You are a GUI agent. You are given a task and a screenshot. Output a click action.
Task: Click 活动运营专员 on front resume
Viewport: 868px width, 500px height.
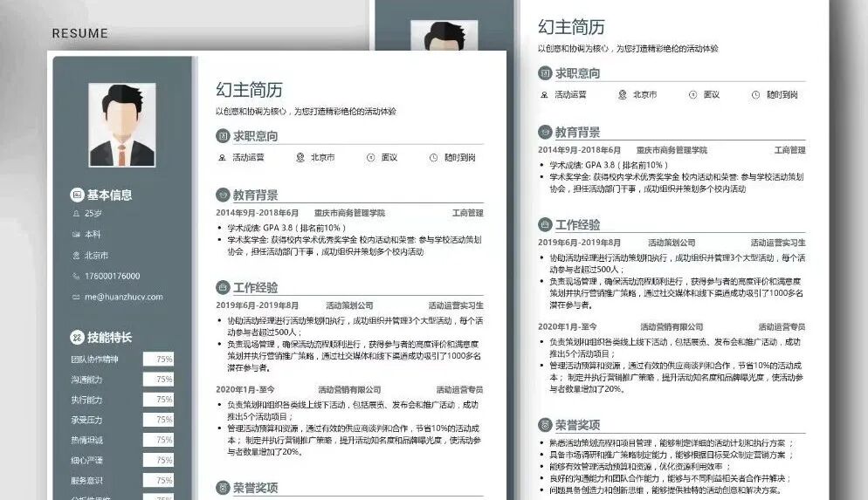point(459,389)
